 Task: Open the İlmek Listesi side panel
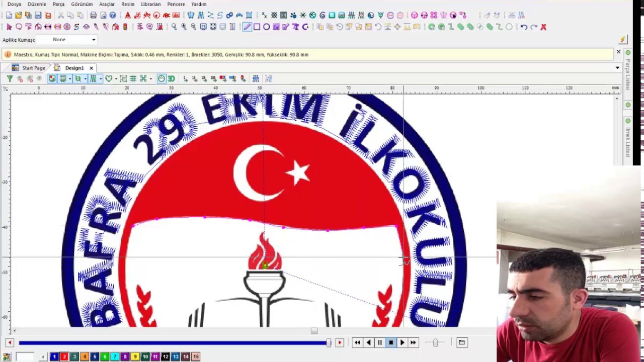pyautogui.click(x=628, y=138)
